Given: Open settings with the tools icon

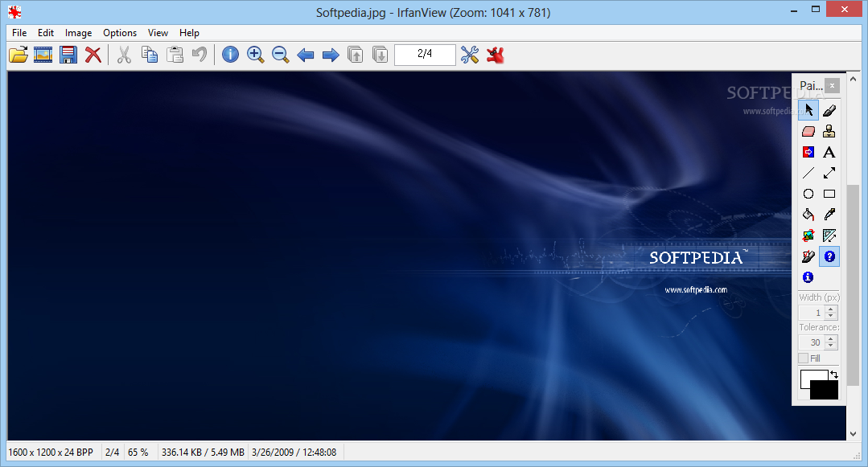Looking at the screenshot, I should coord(470,55).
